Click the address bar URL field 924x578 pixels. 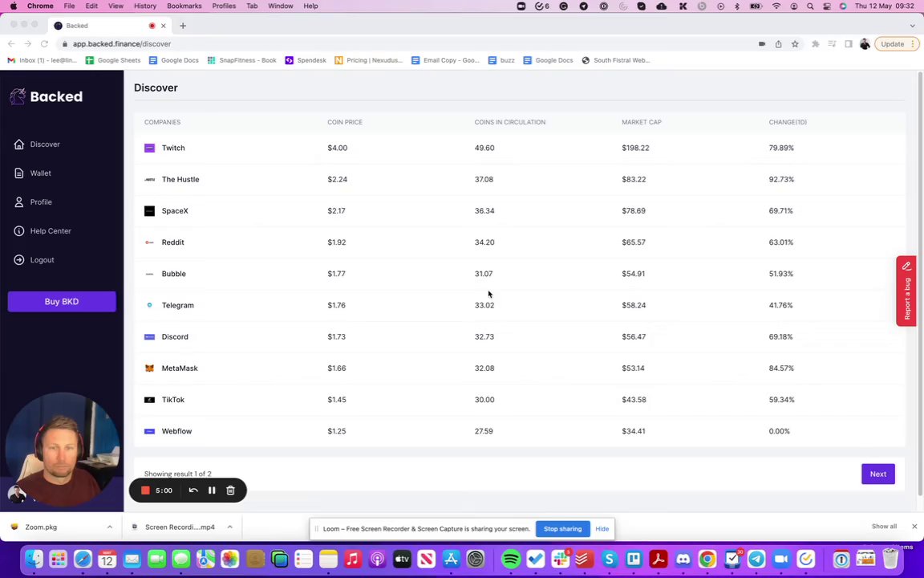click(407, 44)
